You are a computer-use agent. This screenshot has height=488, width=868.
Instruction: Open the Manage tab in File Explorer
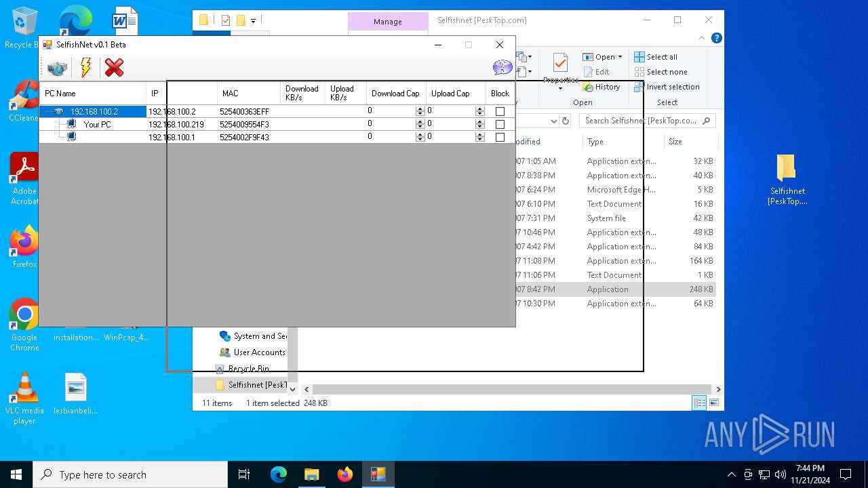coord(388,22)
